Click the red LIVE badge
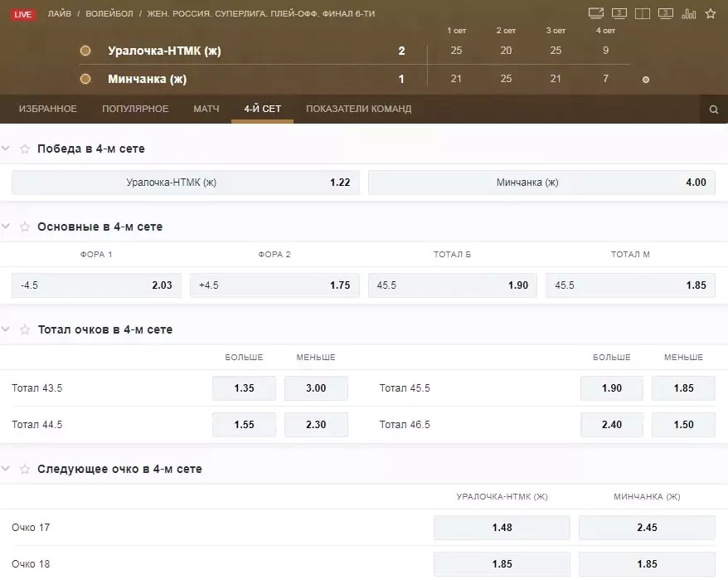Viewport: 728px width, 580px height. pyautogui.click(x=22, y=14)
